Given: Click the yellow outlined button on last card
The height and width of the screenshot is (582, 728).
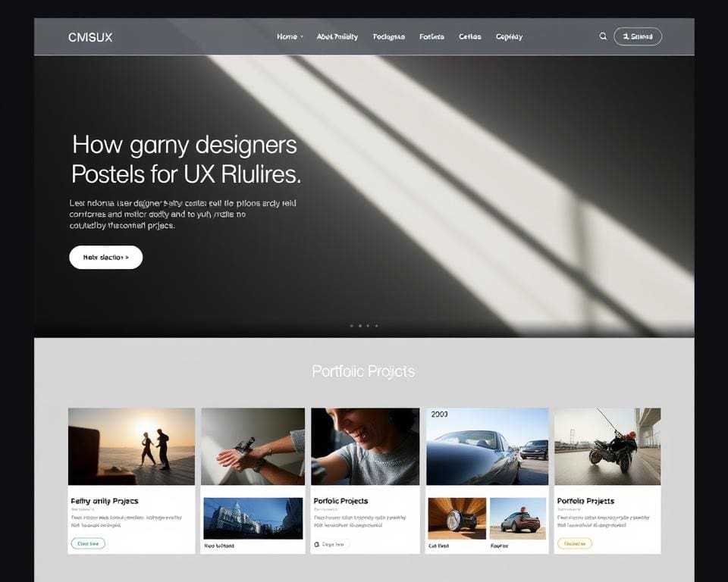Looking at the screenshot, I should point(574,543).
